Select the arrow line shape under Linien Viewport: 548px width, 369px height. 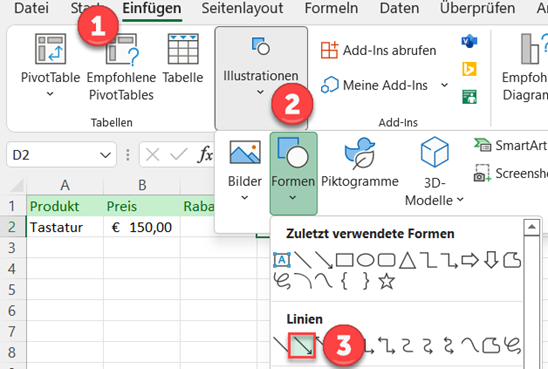302,345
